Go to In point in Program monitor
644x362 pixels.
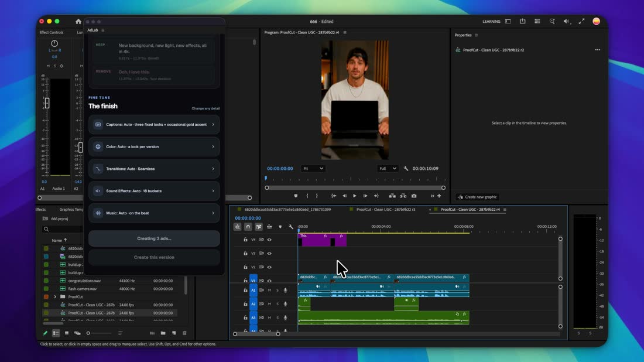click(x=334, y=196)
